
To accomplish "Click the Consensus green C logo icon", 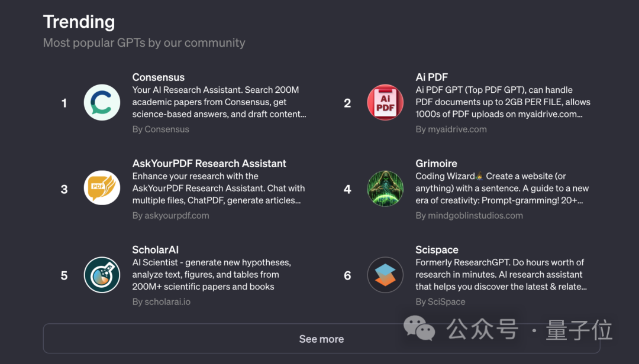I will (x=102, y=103).
